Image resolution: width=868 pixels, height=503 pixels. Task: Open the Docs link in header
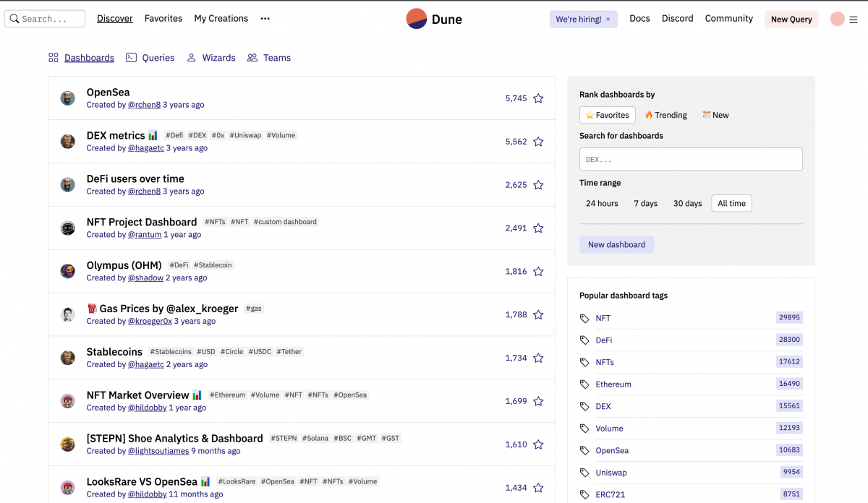coord(639,19)
